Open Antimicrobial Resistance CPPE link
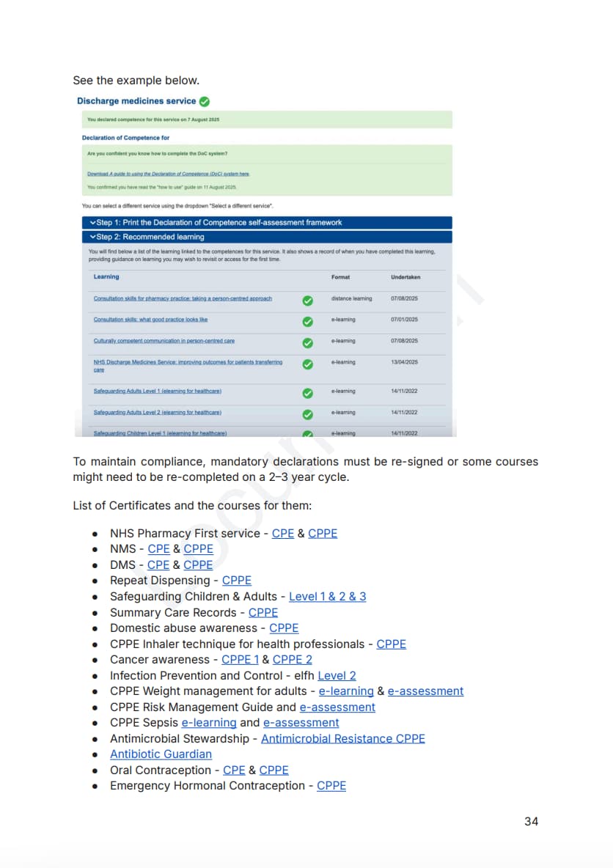This screenshot has width=613, height=868. pyautogui.click(x=342, y=739)
